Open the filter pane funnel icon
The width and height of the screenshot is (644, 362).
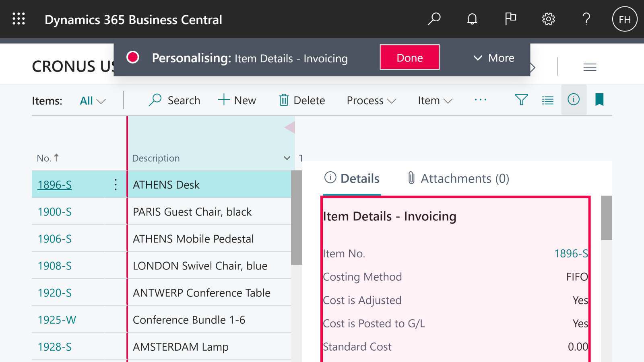click(521, 100)
